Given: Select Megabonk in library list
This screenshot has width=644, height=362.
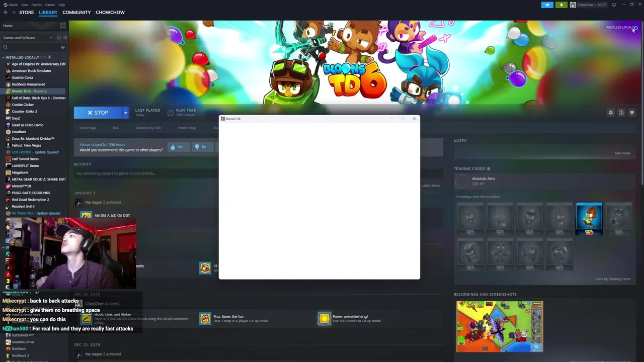Looking at the screenshot, I should click(x=20, y=172).
